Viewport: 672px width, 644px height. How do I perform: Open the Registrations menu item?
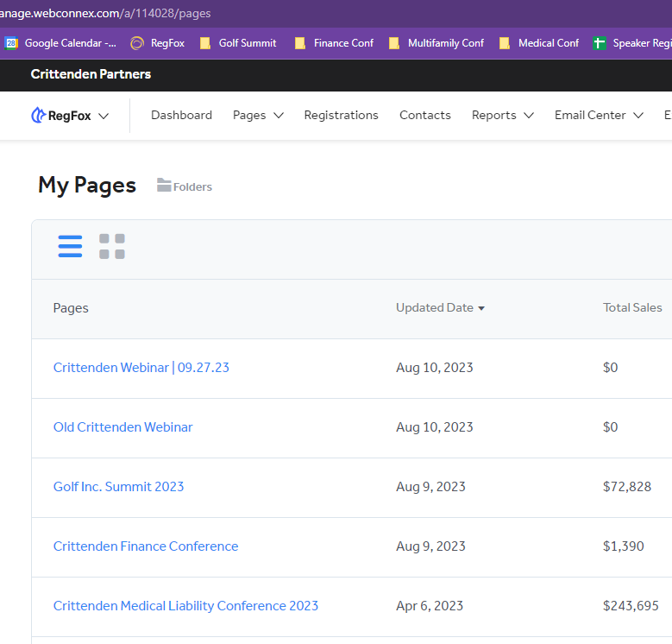[x=341, y=116]
